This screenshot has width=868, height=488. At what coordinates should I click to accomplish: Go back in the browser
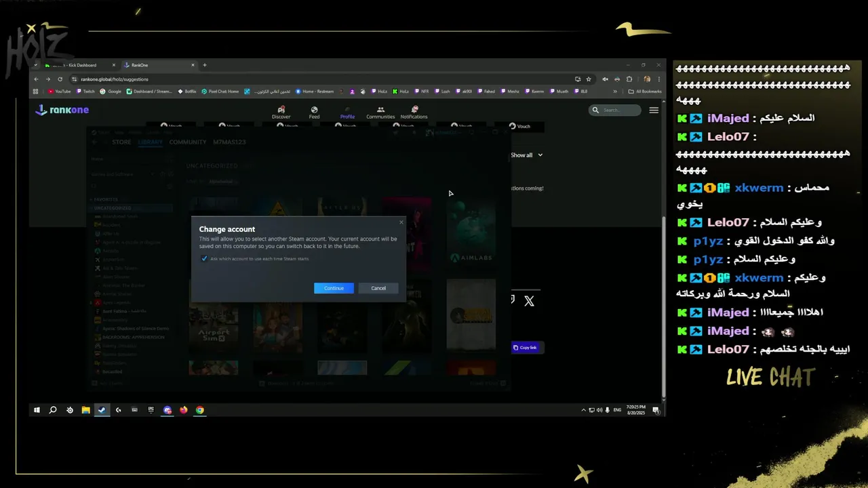tap(37, 79)
